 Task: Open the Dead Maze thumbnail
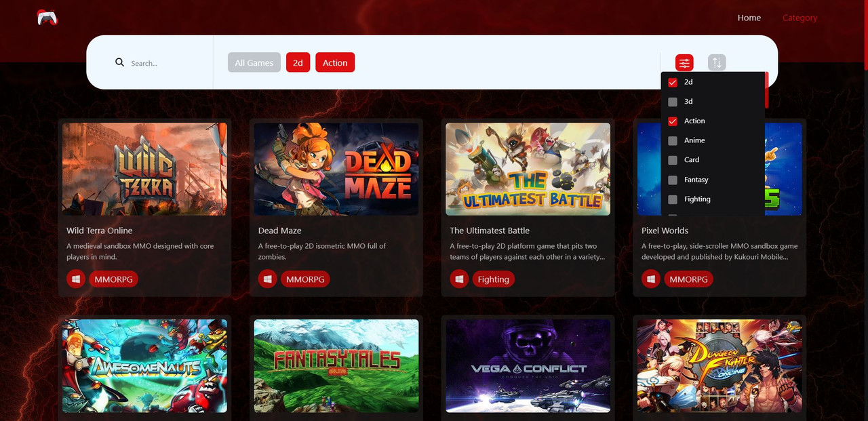(x=336, y=169)
